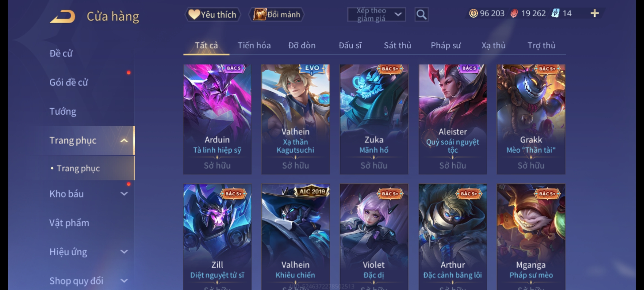This screenshot has width=644, height=290.
Task: Click the chest icon in Đổi mảnh
Action: pyautogui.click(x=260, y=14)
